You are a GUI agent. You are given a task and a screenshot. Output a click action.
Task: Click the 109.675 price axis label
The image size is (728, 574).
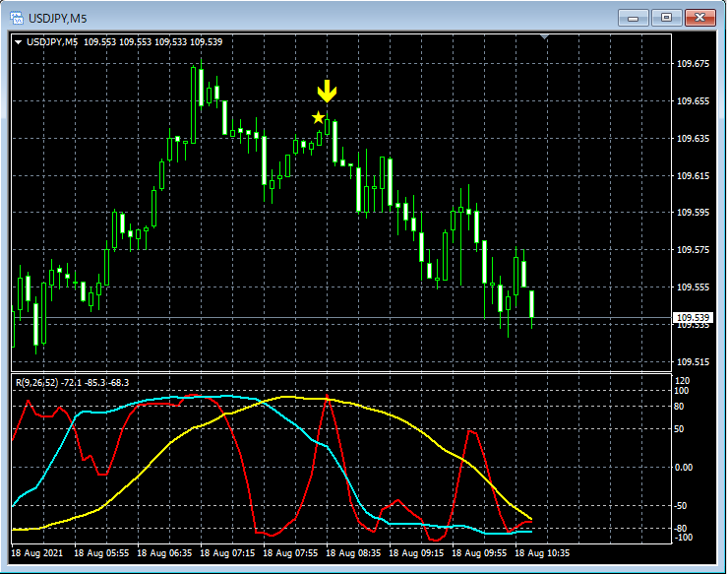tap(694, 64)
